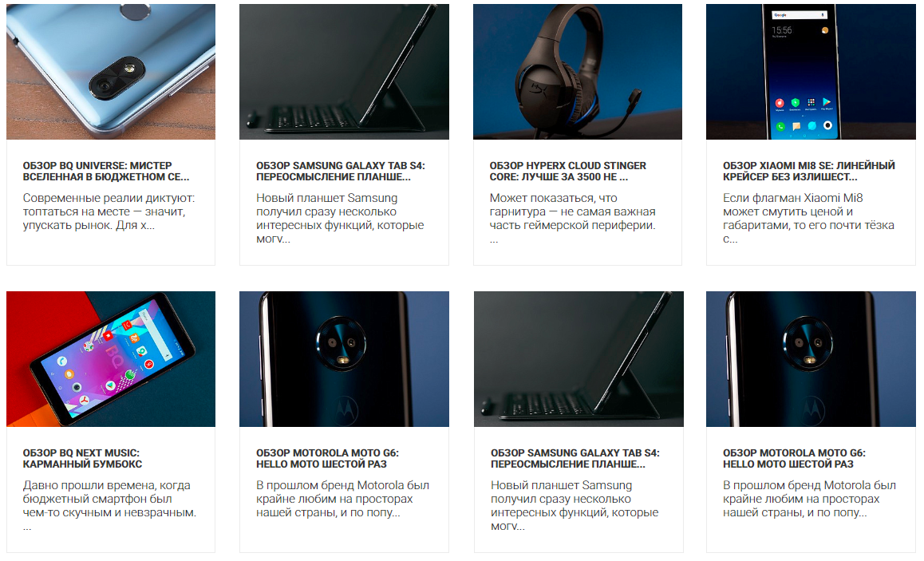Open headline "Обзор HyperX Cloud Stinger Core"
Screen dimensions: 924x561
568,171
